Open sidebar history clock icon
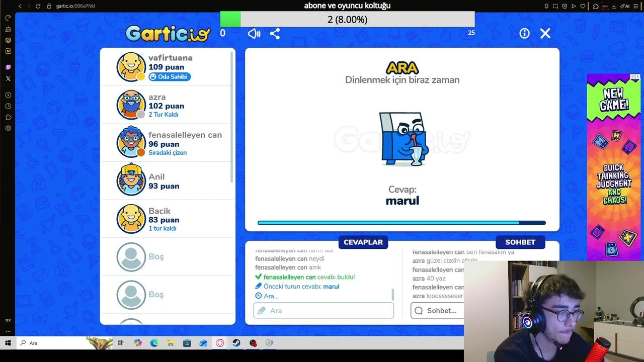 click(8, 106)
